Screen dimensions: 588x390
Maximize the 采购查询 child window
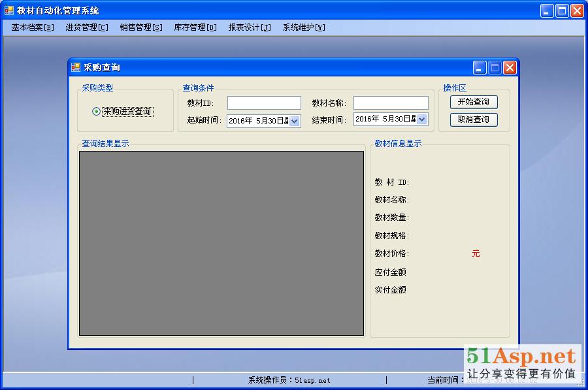(495, 67)
